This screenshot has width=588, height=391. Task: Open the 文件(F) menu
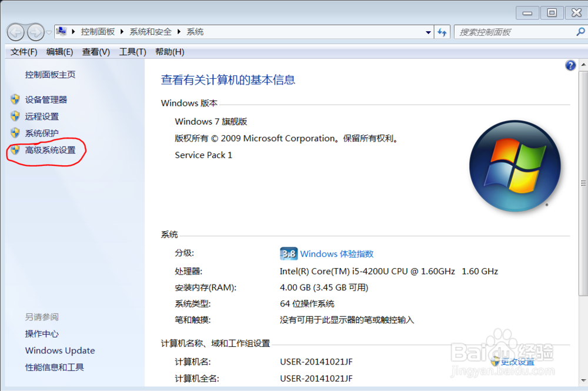[24, 52]
